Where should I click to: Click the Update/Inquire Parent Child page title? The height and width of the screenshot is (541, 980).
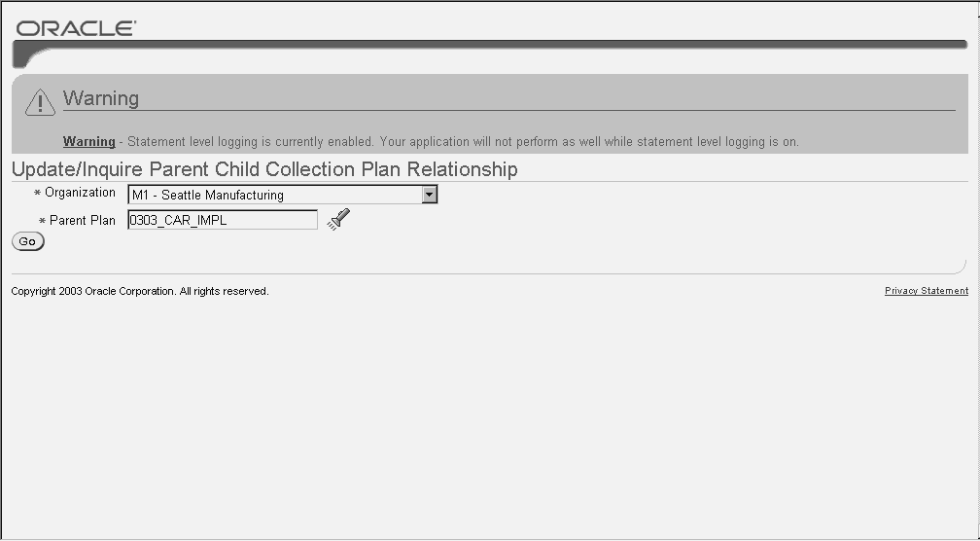coord(264,169)
